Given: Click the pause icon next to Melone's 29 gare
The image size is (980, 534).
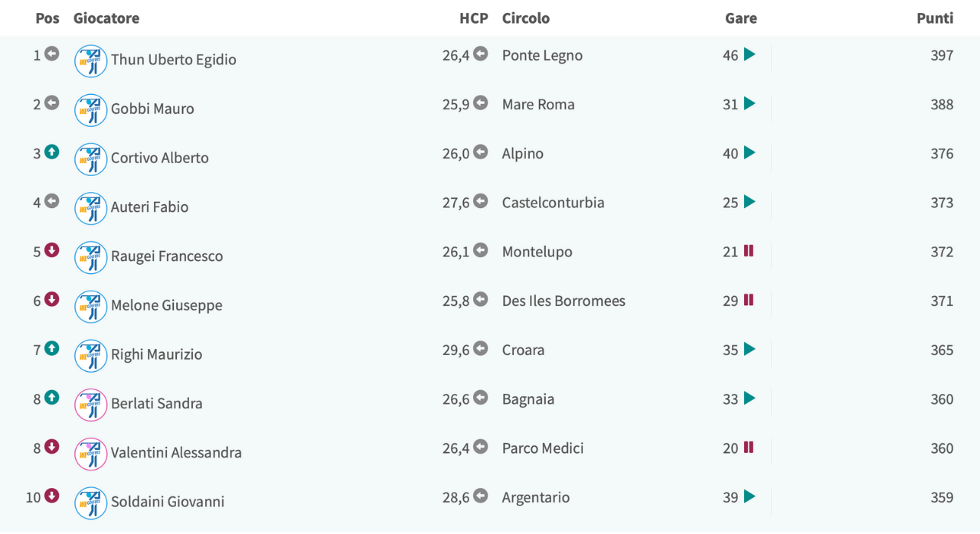Looking at the screenshot, I should 749,299.
